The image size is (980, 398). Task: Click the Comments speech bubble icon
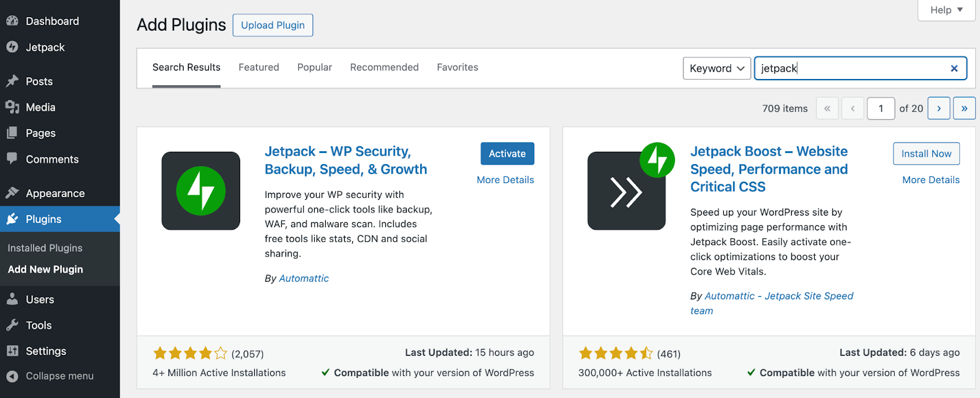(12, 159)
